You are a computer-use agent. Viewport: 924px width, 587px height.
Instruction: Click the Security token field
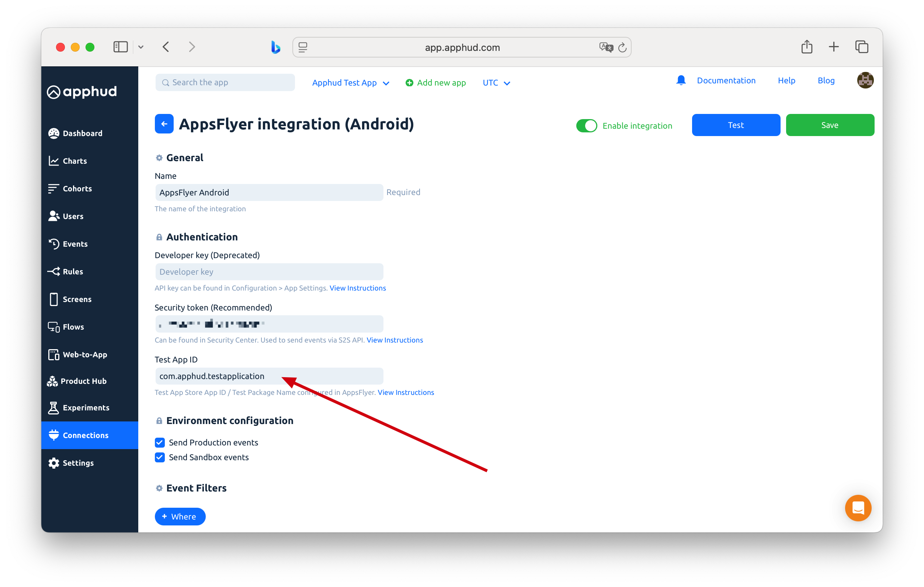(x=269, y=324)
